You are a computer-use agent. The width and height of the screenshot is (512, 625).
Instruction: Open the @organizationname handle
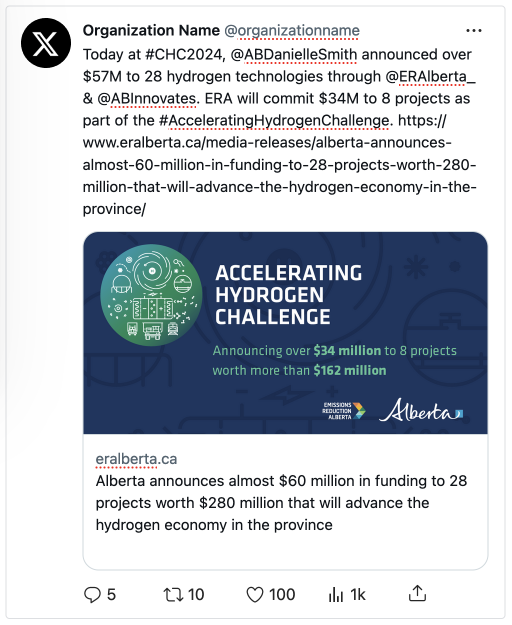pyautogui.click(x=292, y=31)
